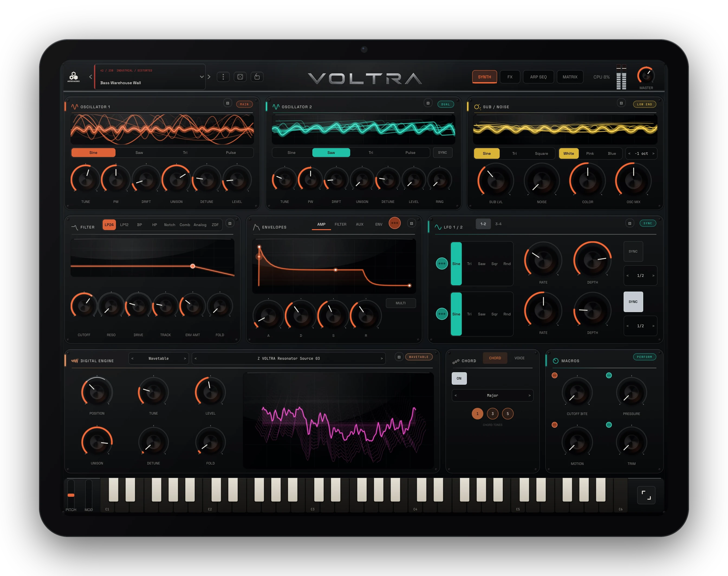Click teal modulation dots for LFO 1
728x576 pixels.
(x=442, y=263)
